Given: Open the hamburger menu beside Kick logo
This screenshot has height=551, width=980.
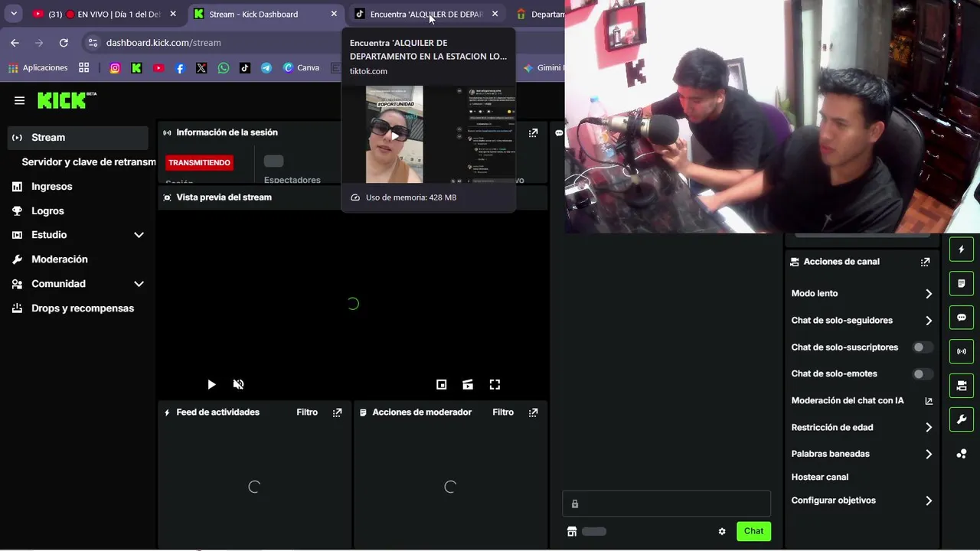Looking at the screenshot, I should [19, 100].
